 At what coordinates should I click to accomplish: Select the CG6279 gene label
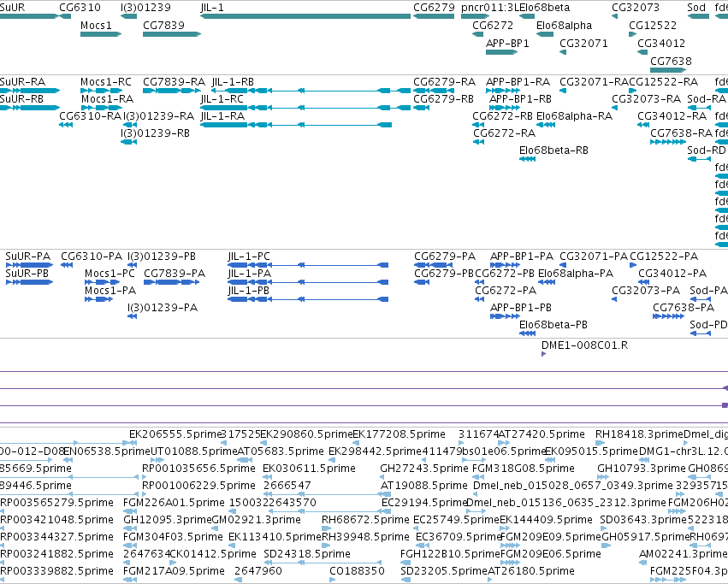434,8
